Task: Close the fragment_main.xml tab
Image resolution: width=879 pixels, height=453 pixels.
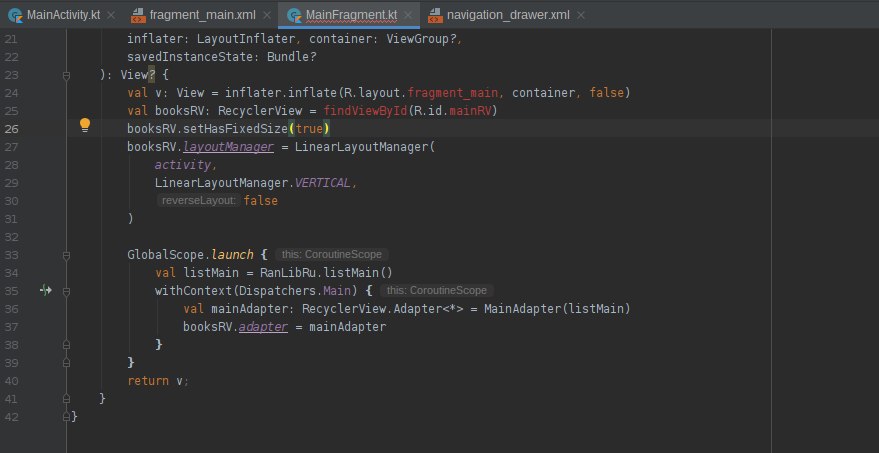Action: point(267,15)
